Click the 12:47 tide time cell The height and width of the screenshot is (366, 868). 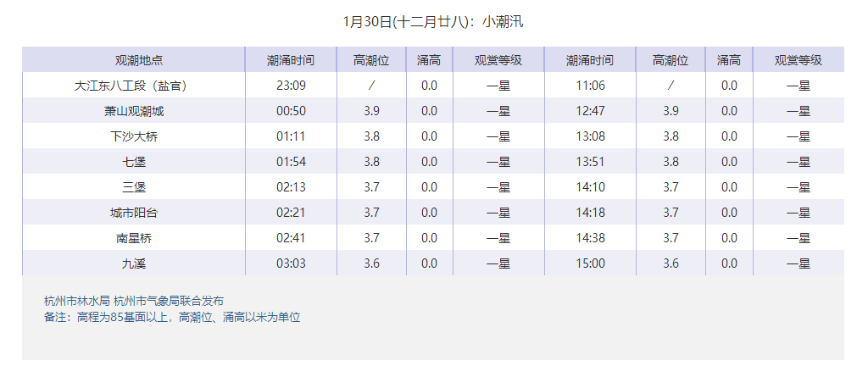pos(590,111)
